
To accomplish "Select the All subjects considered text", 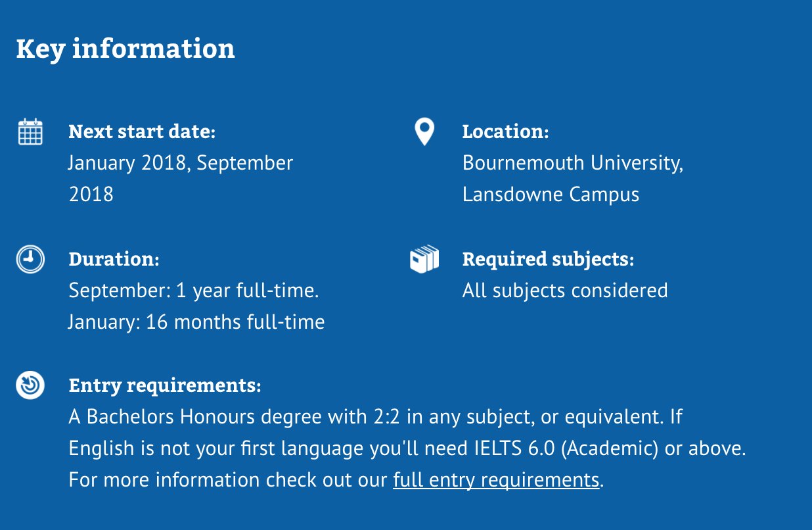I will (565, 291).
